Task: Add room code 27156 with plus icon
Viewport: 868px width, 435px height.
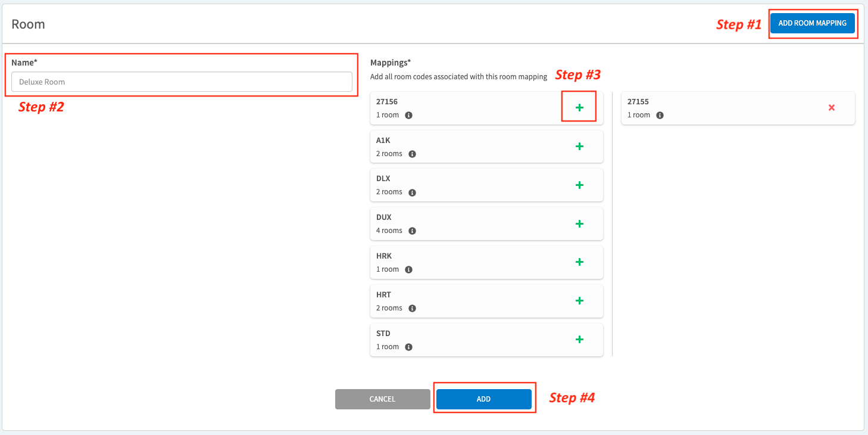Action: pos(579,108)
